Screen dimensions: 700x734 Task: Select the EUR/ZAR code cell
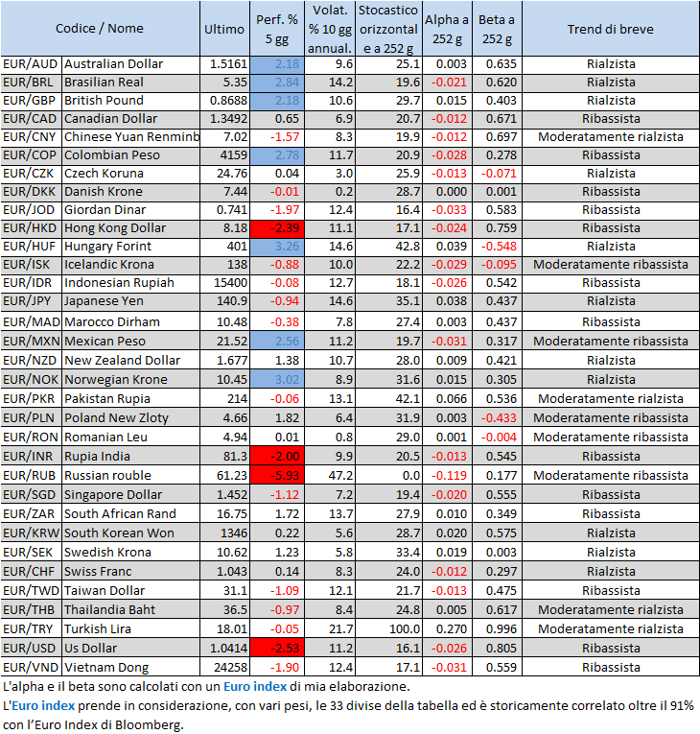[x=32, y=514]
